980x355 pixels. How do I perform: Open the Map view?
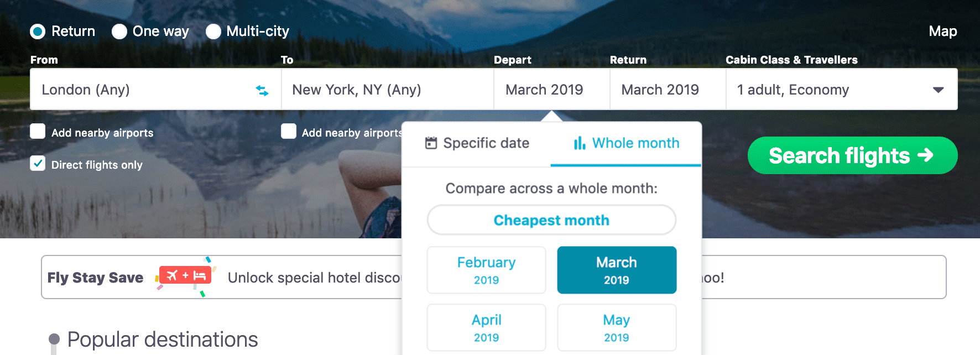pos(942,32)
